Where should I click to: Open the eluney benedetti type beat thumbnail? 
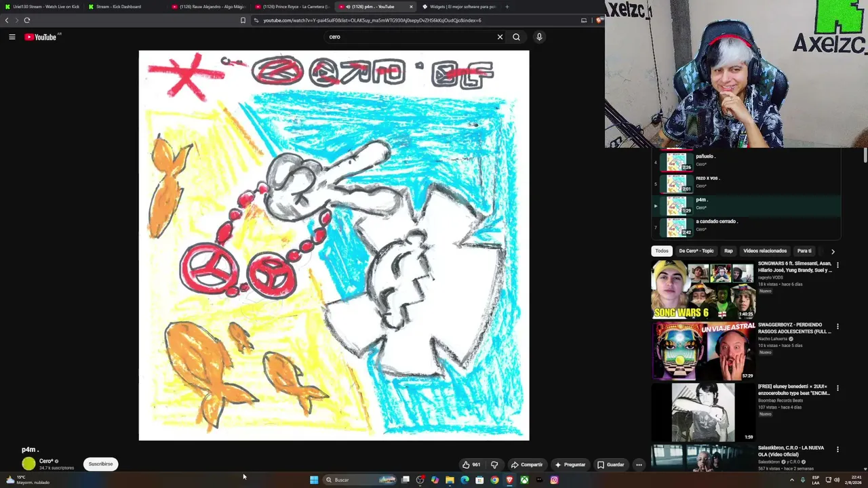(703, 412)
